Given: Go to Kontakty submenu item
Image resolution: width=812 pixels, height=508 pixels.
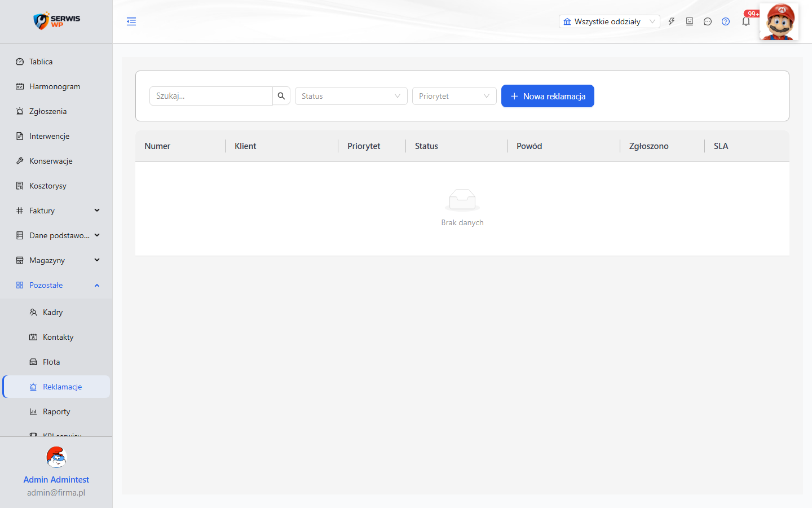Looking at the screenshot, I should pyautogui.click(x=56, y=337).
